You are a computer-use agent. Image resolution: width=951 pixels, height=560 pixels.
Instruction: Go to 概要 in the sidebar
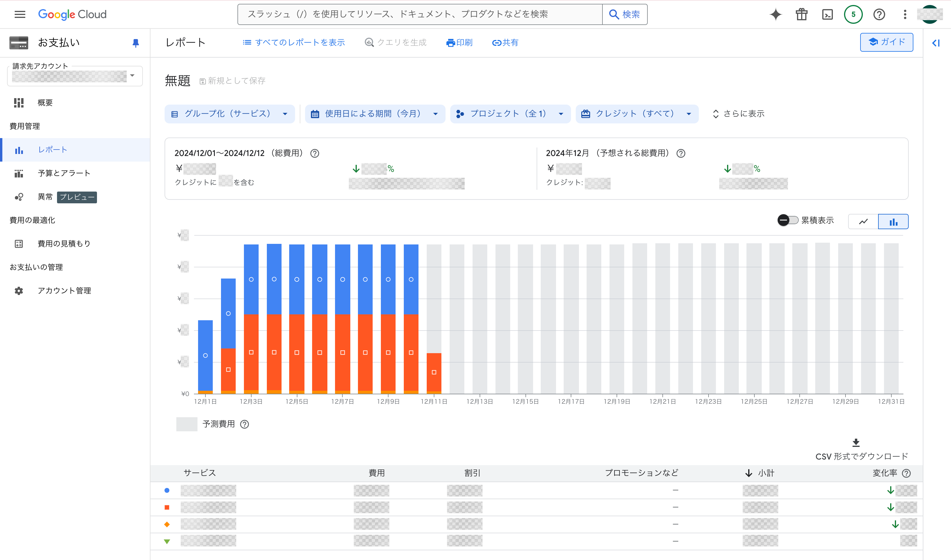coord(75,103)
